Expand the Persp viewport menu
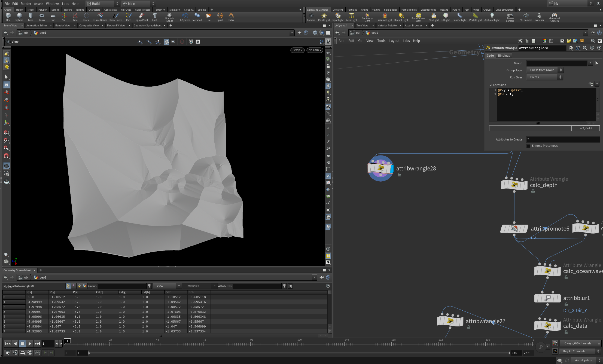 (297, 50)
